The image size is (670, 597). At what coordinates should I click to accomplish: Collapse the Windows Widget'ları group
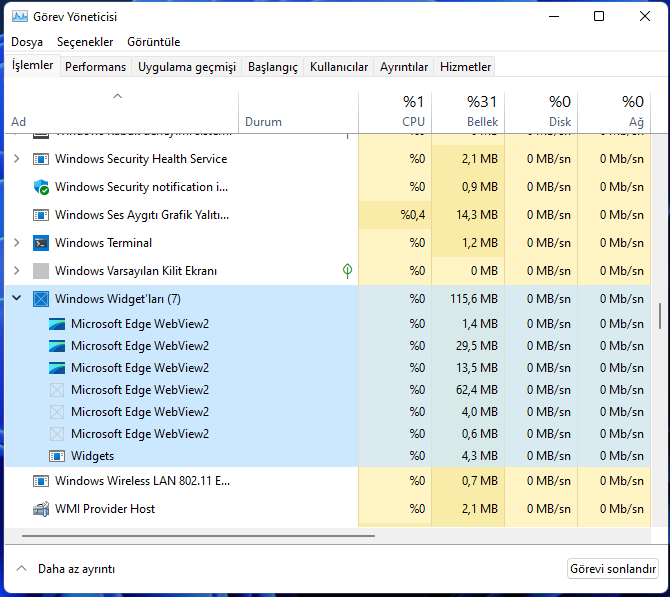17,297
